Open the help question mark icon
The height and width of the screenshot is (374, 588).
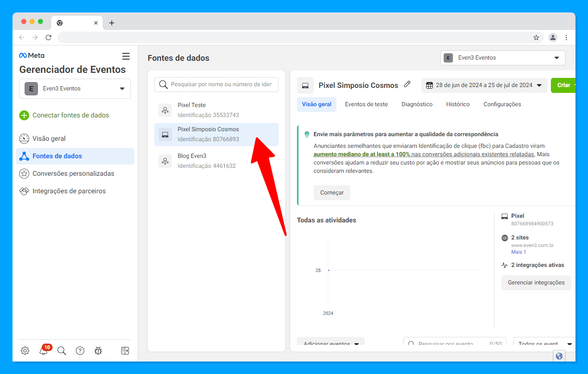tap(80, 351)
